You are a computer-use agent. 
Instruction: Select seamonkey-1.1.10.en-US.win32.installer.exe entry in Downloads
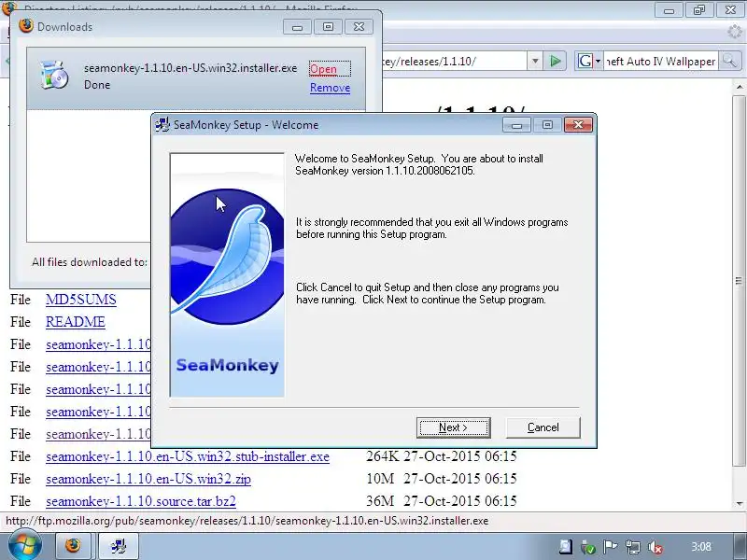196,78
